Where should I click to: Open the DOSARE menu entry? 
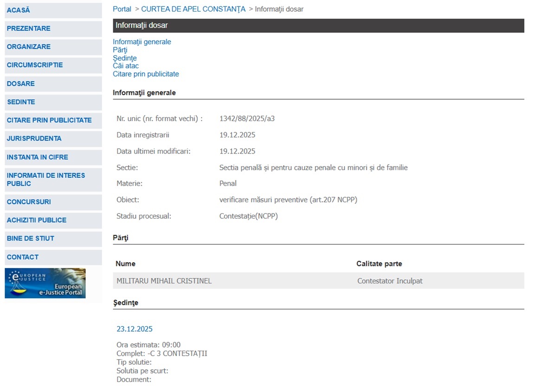click(x=20, y=84)
